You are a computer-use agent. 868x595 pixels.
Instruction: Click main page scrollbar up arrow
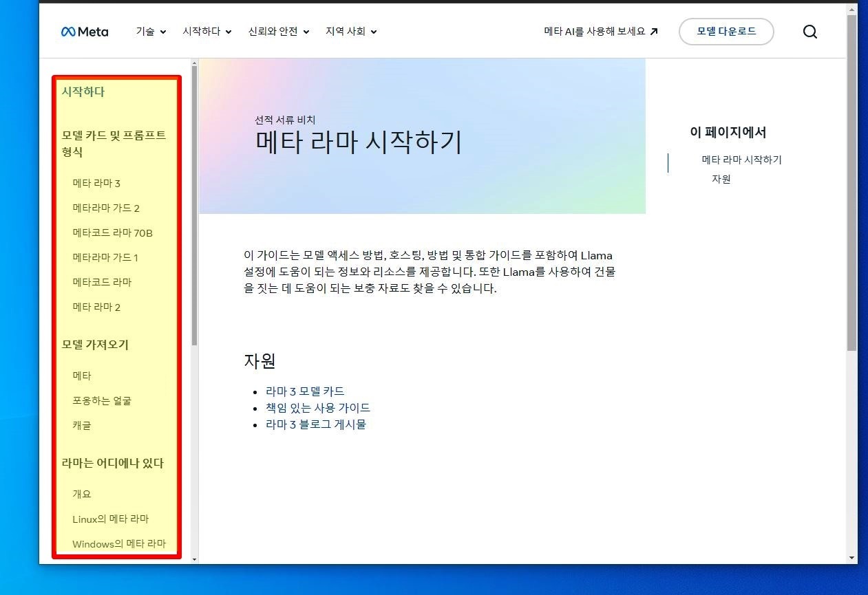(x=852, y=9)
